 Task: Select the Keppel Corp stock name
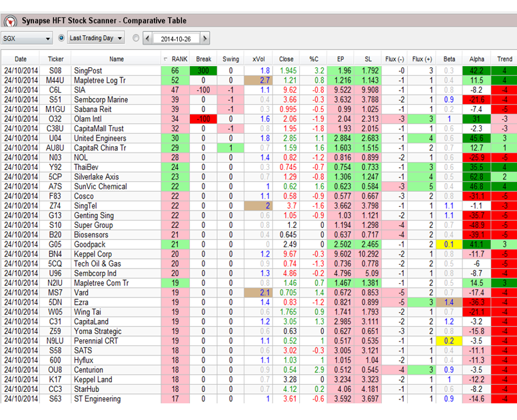pyautogui.click(x=93, y=254)
